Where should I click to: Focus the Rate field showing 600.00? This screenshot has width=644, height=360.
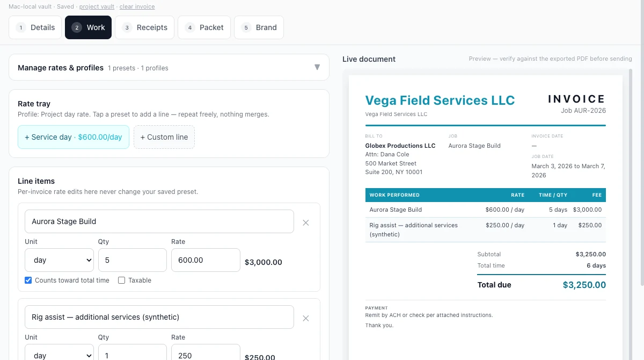(x=206, y=260)
